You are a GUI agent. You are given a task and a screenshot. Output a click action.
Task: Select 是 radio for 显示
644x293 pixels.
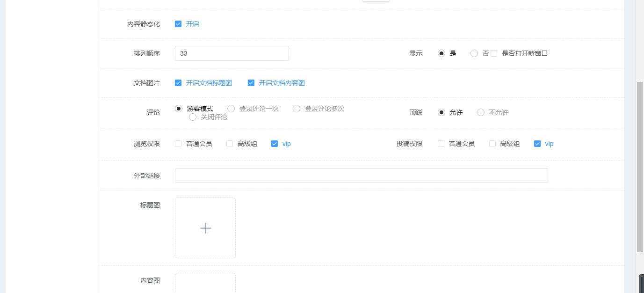coord(441,53)
